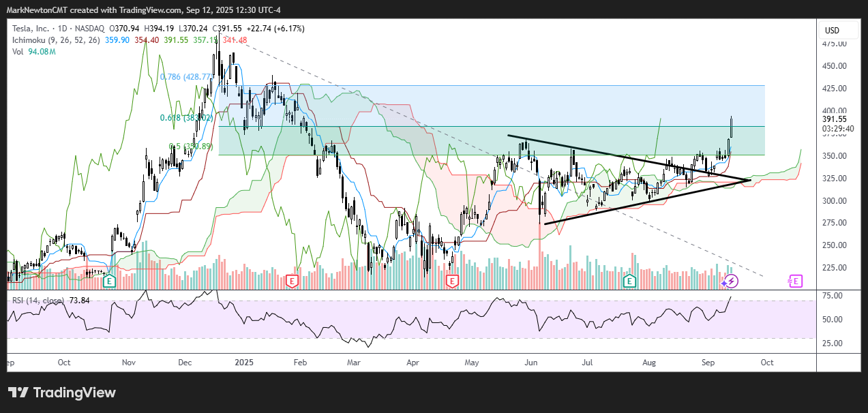This screenshot has width=868, height=413.
Task: Click the Mar label on the time axis
Action: tap(355, 363)
